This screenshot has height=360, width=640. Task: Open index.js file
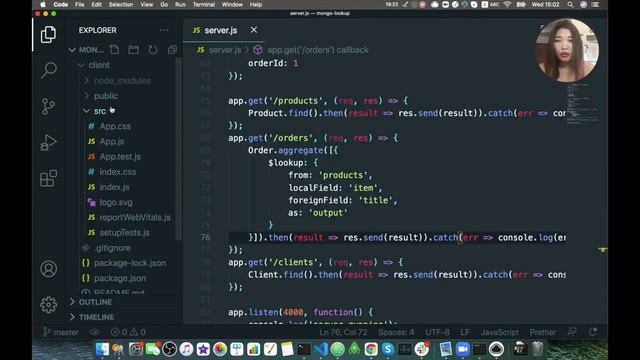click(x=114, y=187)
